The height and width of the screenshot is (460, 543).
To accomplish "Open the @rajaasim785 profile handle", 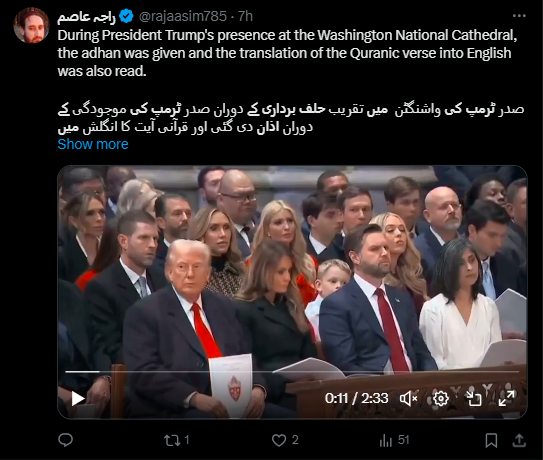I will point(183,16).
